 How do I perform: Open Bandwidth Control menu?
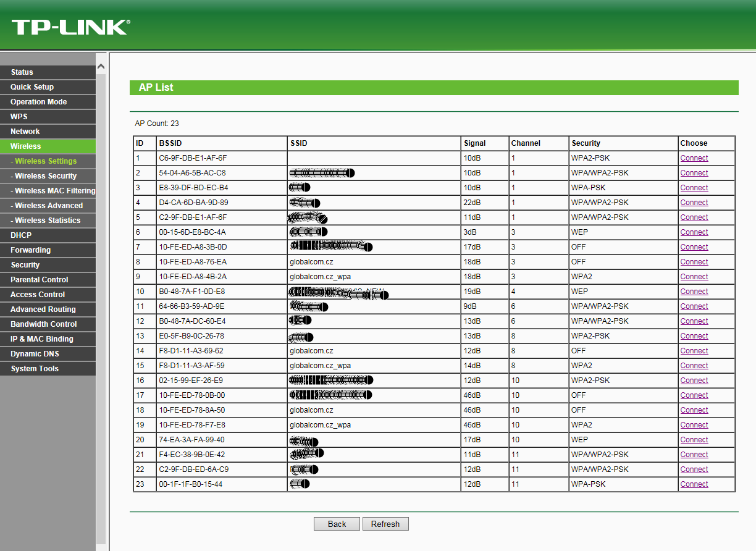click(x=48, y=324)
